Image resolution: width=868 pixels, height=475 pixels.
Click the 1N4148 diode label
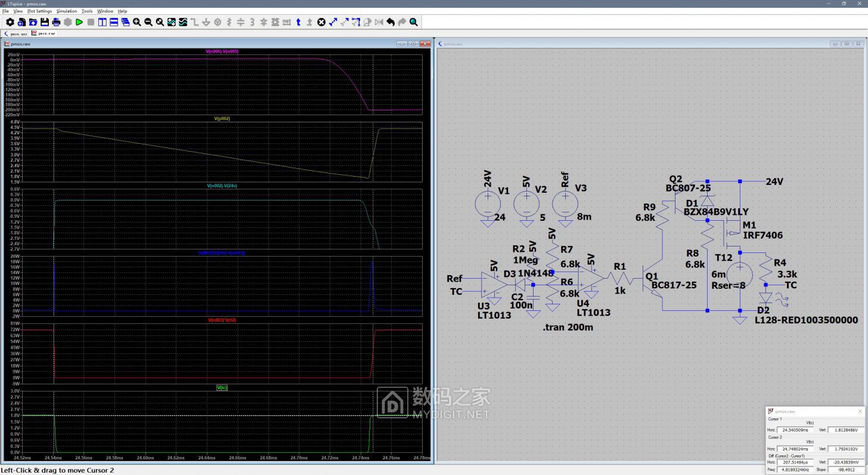pos(537,273)
